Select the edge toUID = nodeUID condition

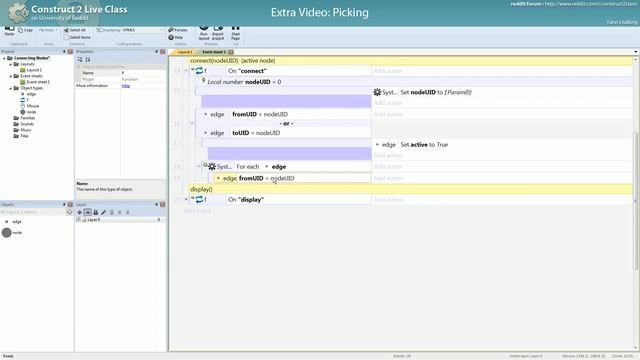(287, 133)
